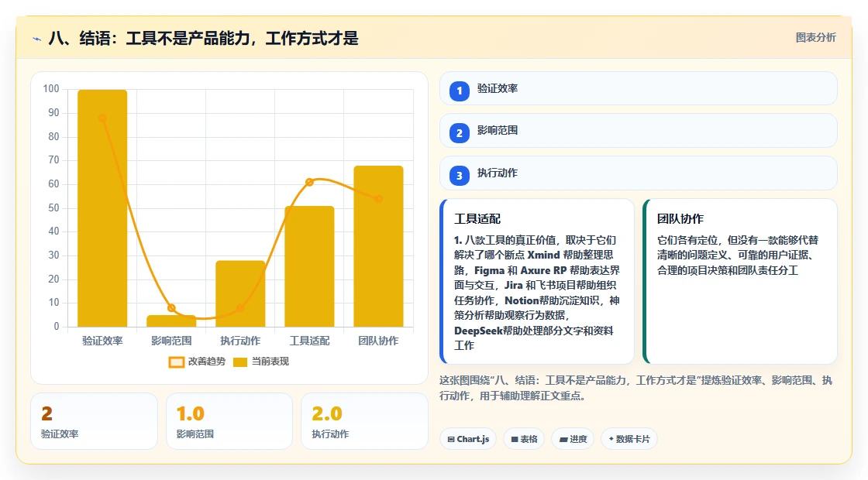Click the 影响范围 x-axis label

(171, 341)
